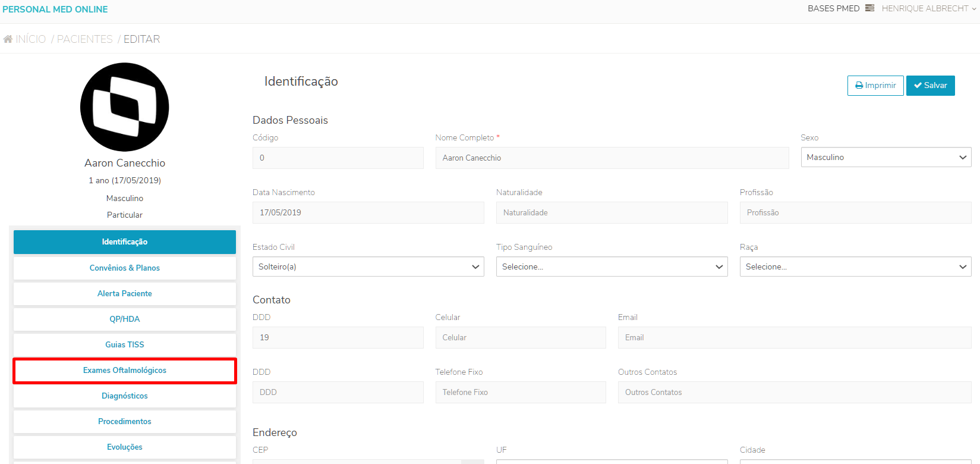This screenshot has height=464, width=980.
Task: Click the Código input field
Action: (338, 158)
